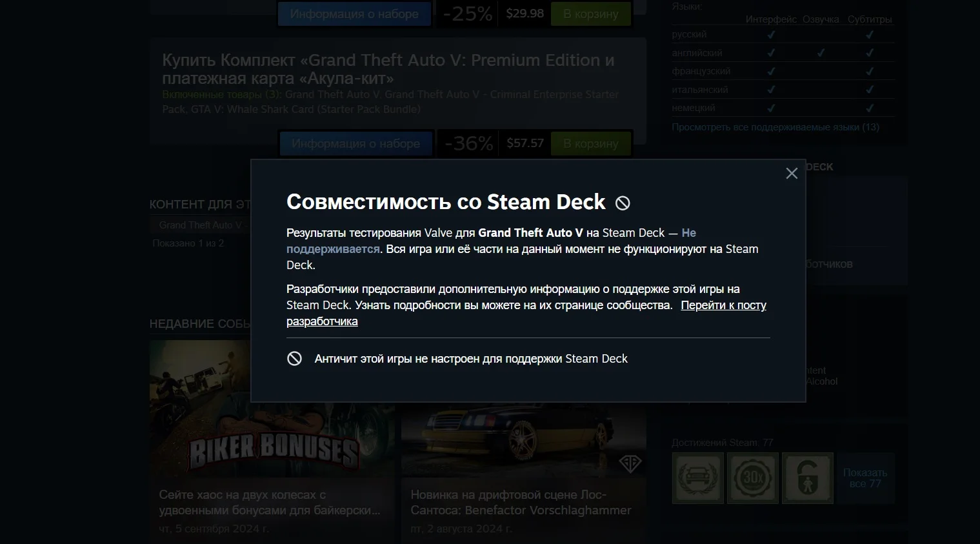Image resolution: width=980 pixels, height=544 pixels.
Task: Click the -25% discount badge
Action: (x=468, y=14)
